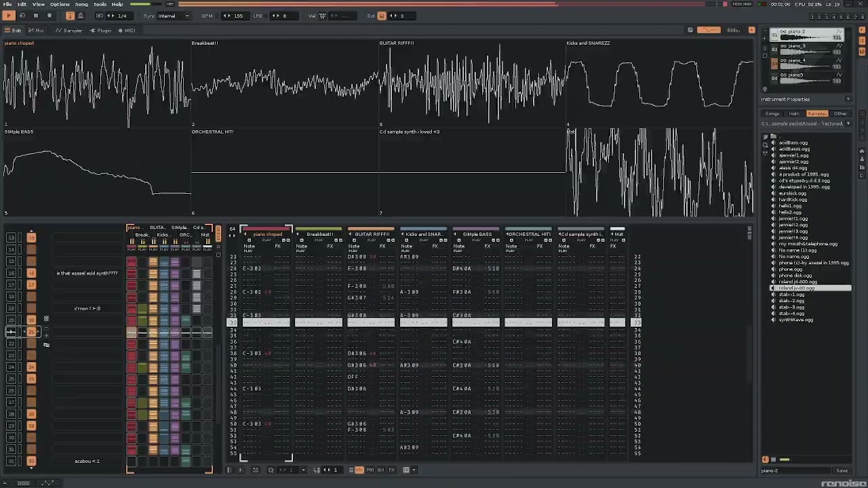Screen dimensions: 868x488
Task: Toggle the volume column button
Action: [x=359, y=470]
